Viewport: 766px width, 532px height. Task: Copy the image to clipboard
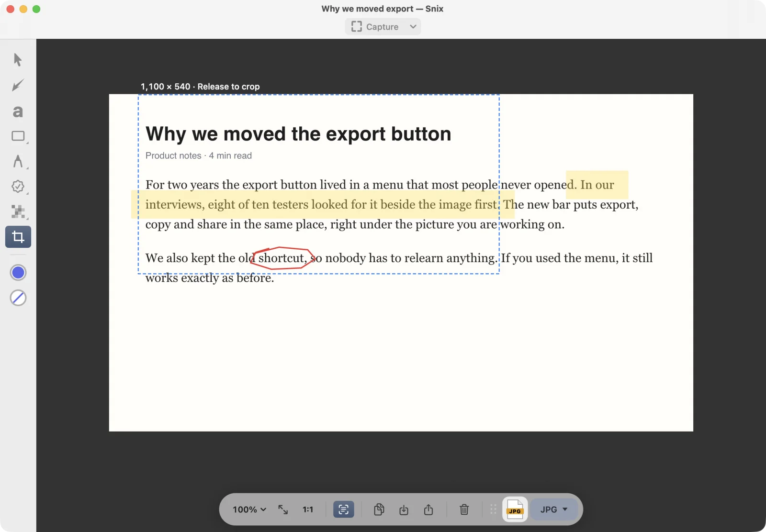[379, 510]
